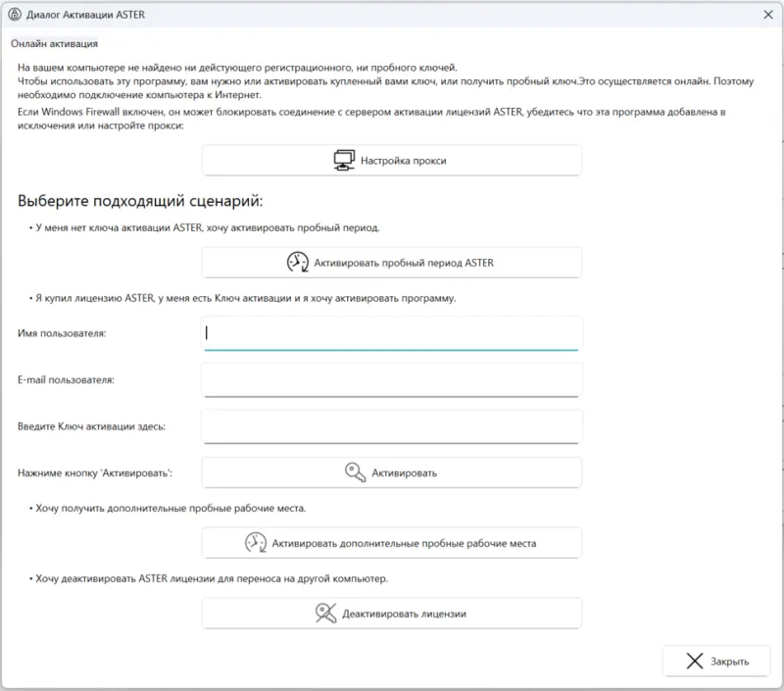Viewport: 784px width, 691px height.
Task: Activate the ASTER trial period
Action: pos(392,262)
